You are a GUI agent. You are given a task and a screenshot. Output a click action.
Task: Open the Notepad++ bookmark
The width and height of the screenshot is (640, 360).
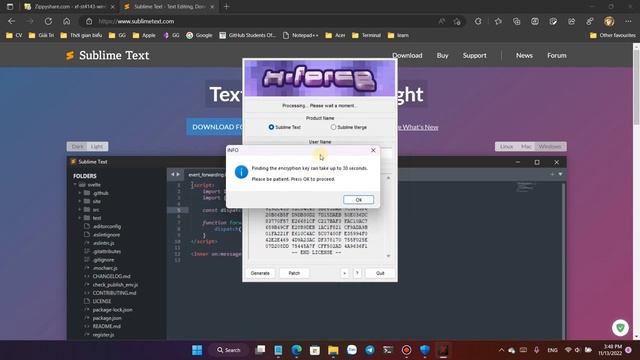click(x=300, y=36)
